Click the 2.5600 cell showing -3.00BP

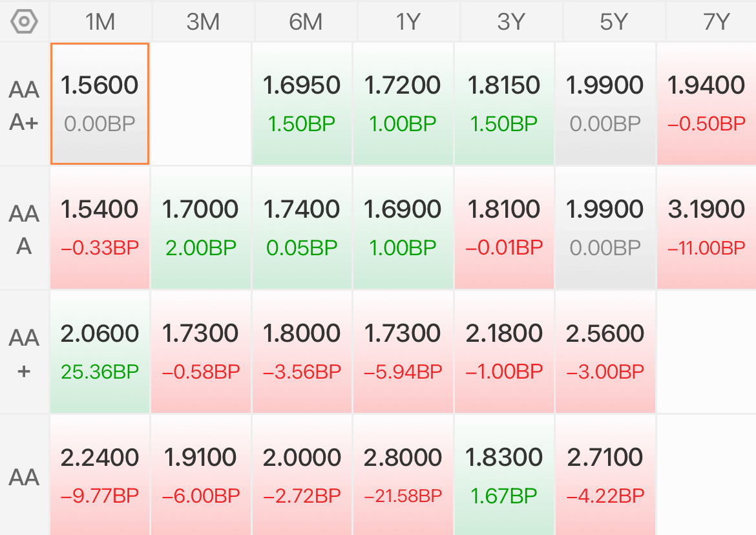tap(605, 352)
